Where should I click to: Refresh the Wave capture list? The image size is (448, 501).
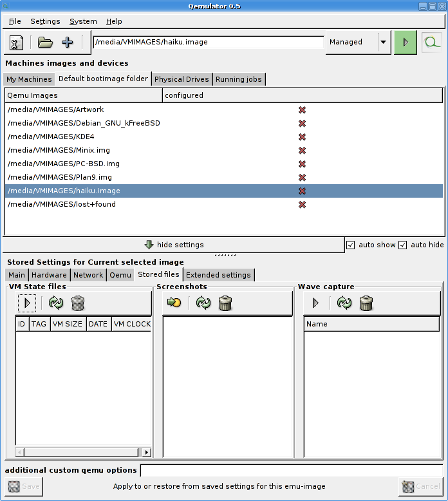tap(344, 303)
